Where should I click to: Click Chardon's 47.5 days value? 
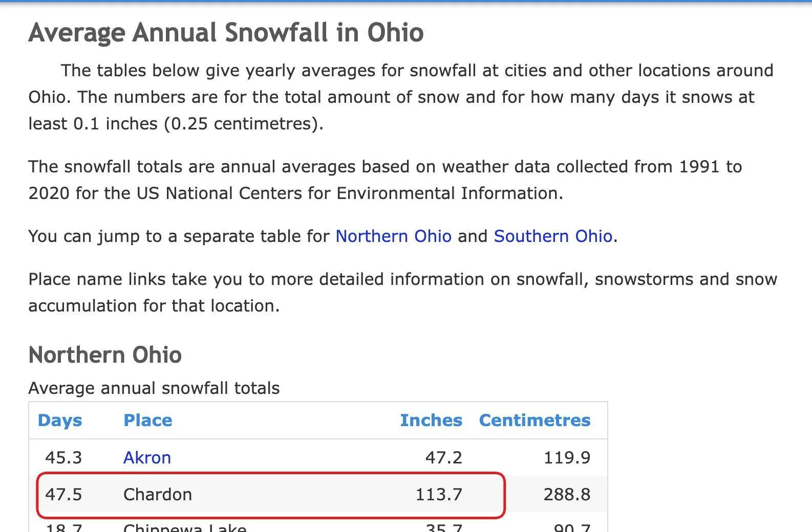pyautogui.click(x=63, y=495)
